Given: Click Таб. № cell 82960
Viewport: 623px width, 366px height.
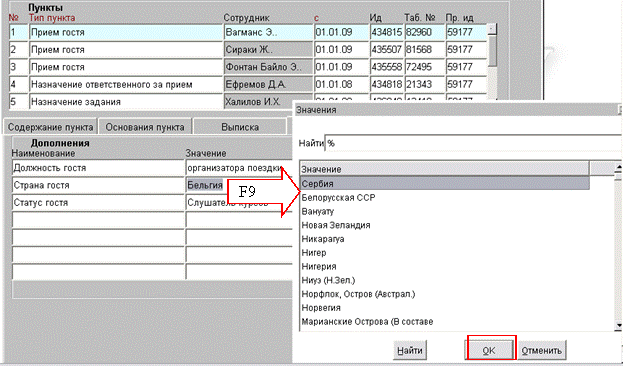Looking at the screenshot, I should (424, 32).
